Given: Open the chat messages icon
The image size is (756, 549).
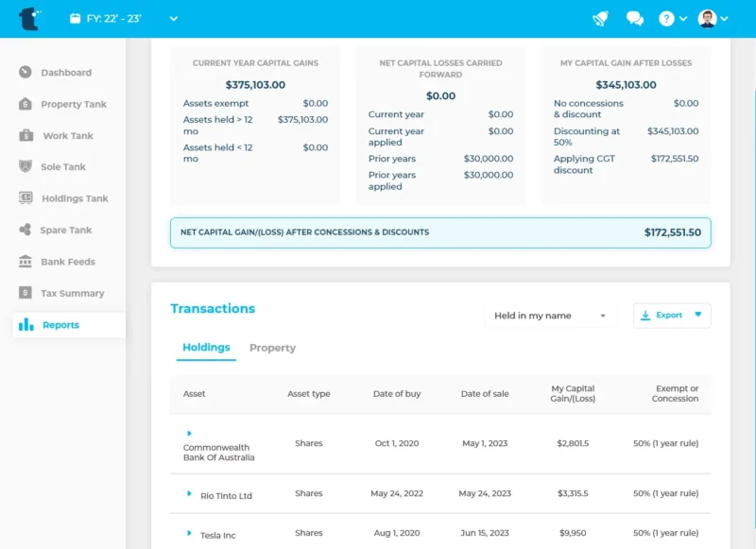Looking at the screenshot, I should 634,19.
